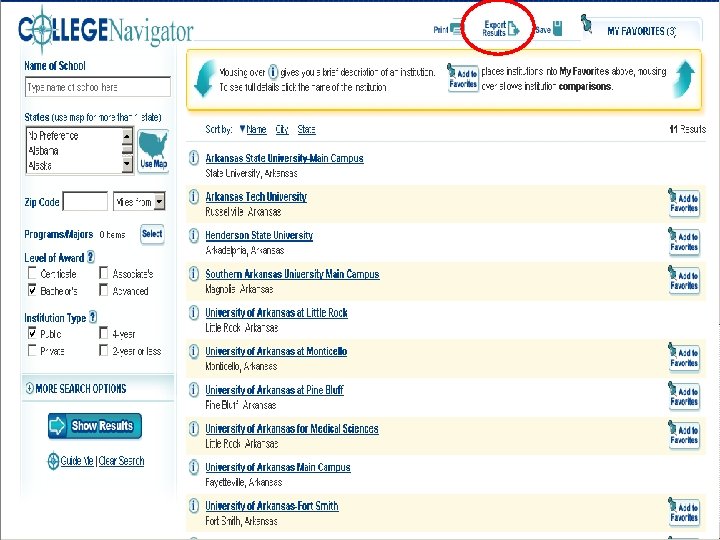Open University of Arkansas at Little Rock link

click(x=276, y=313)
